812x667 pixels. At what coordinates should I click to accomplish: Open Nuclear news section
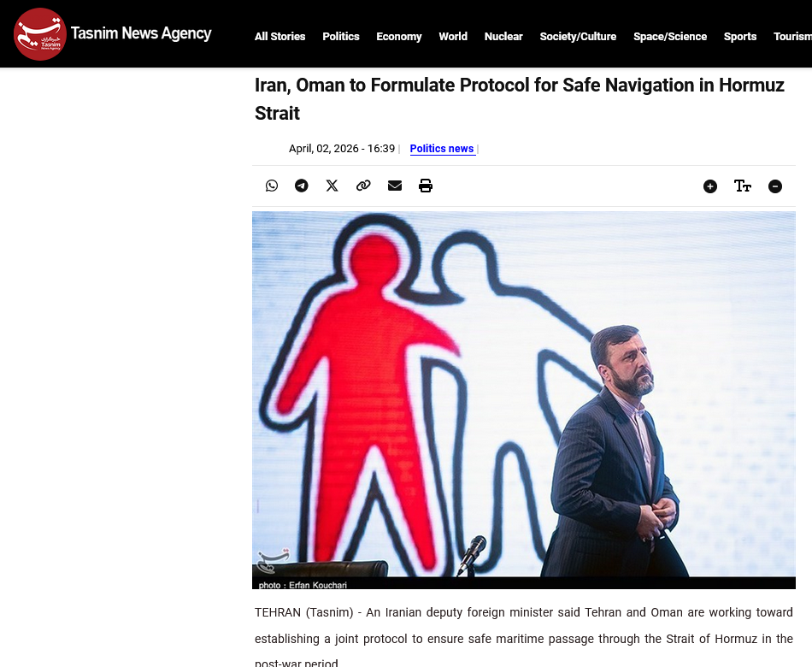click(x=503, y=36)
